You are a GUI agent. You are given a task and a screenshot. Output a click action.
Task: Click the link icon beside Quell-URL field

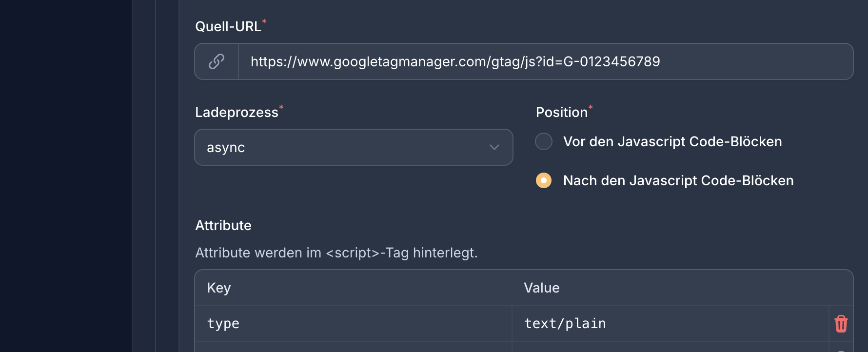tap(217, 61)
